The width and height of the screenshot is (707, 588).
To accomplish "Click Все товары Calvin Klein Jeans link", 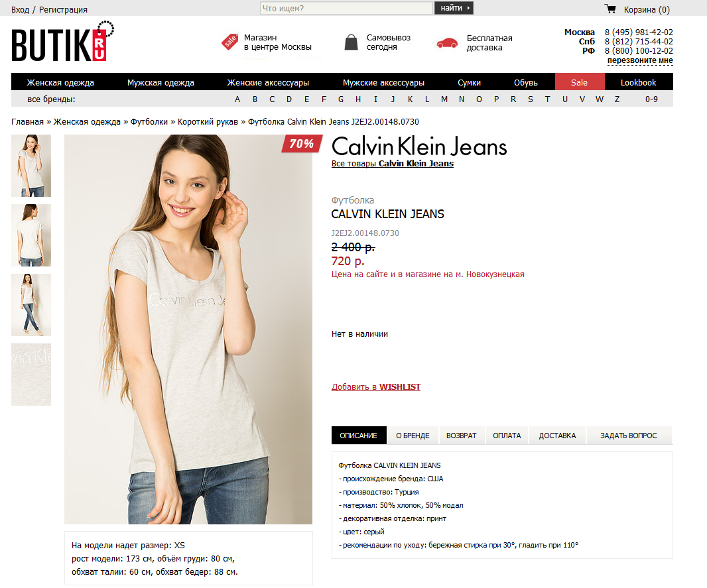I will [392, 164].
